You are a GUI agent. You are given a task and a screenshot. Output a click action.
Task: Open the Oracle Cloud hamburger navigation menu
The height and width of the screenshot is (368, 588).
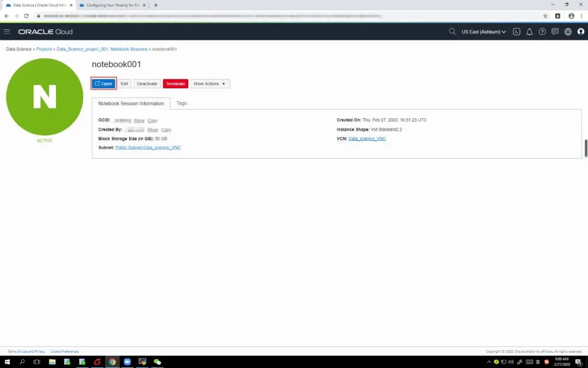[x=7, y=32]
